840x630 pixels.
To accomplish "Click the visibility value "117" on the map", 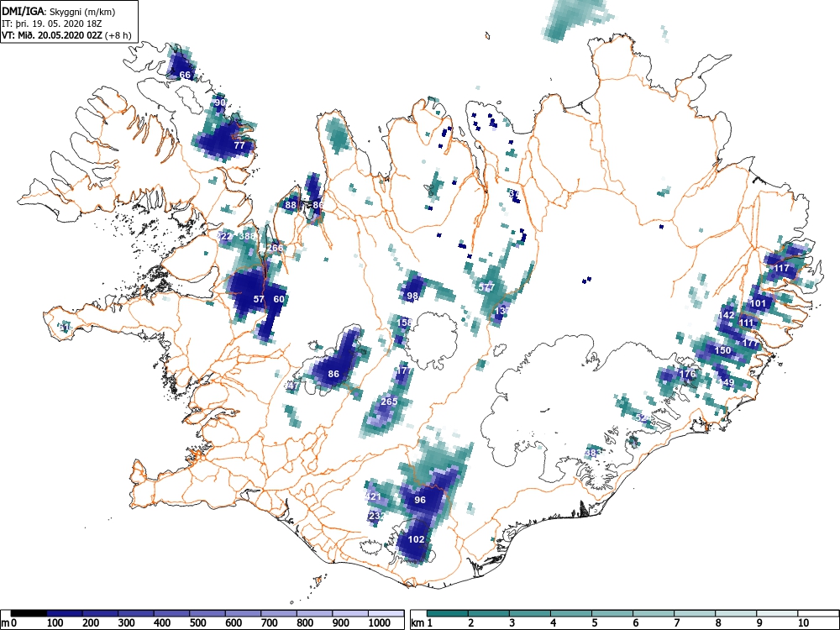I will point(781,268).
